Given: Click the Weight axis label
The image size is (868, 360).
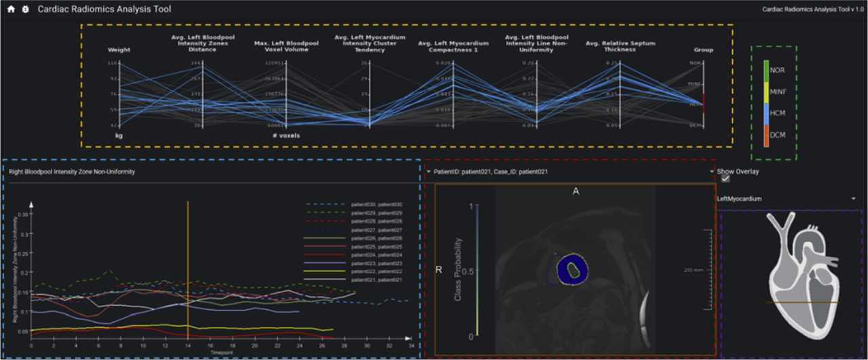Looking at the screenshot, I should point(119,50).
